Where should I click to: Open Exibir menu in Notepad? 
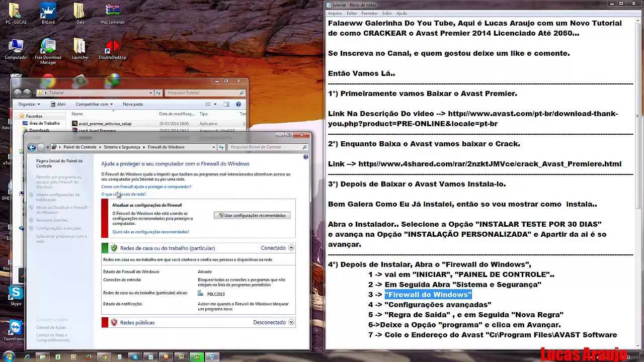[x=387, y=13]
